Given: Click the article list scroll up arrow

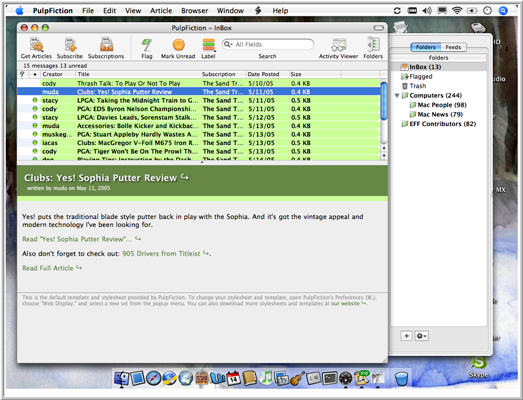Looking at the screenshot, I should point(384,148).
